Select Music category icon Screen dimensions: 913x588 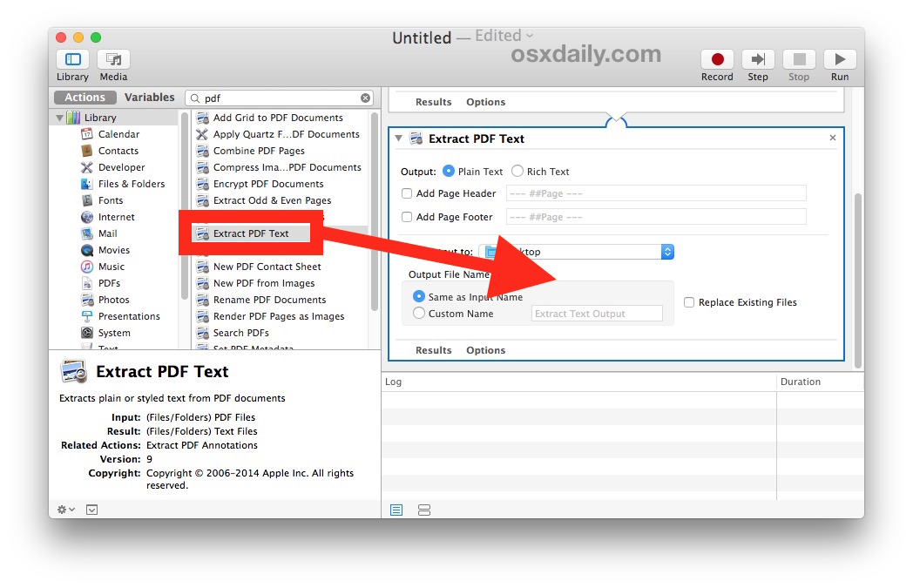[x=87, y=267]
